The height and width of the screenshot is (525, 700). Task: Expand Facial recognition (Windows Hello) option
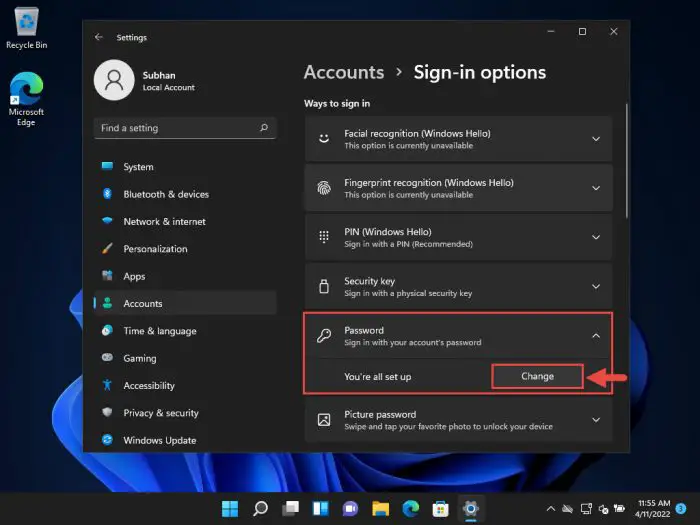point(596,139)
